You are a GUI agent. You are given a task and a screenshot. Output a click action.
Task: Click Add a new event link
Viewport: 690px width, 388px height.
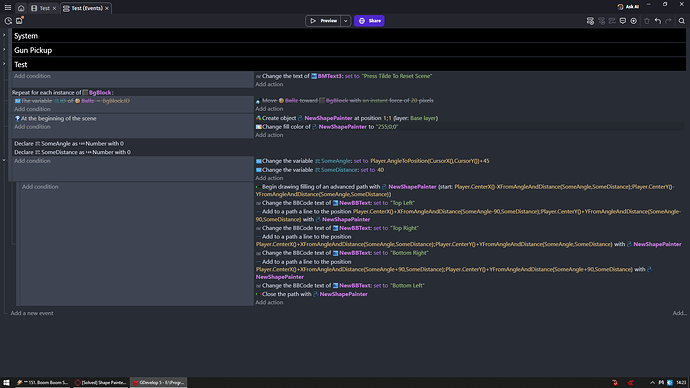click(x=32, y=313)
